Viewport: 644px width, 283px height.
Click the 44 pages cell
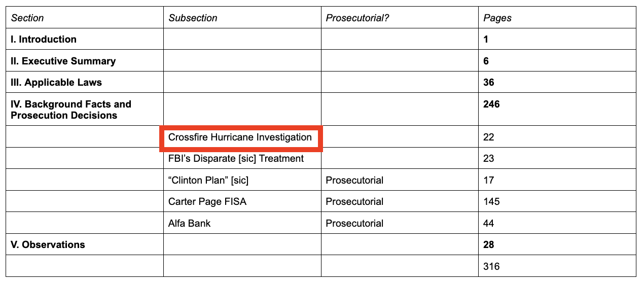point(557,223)
